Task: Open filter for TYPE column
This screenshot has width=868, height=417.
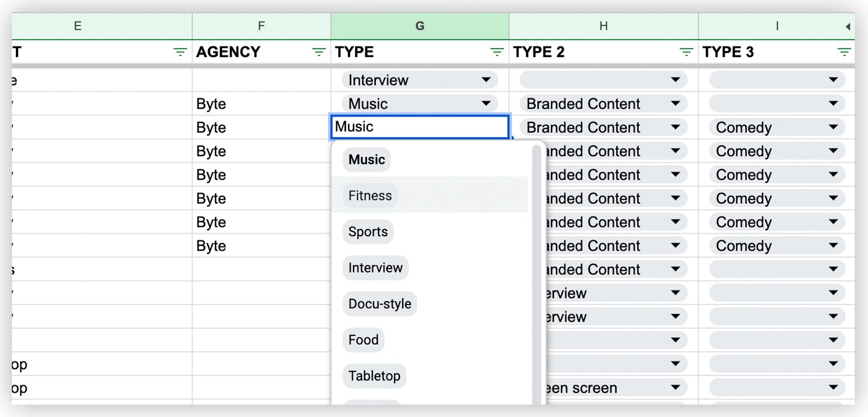Action: tap(497, 52)
